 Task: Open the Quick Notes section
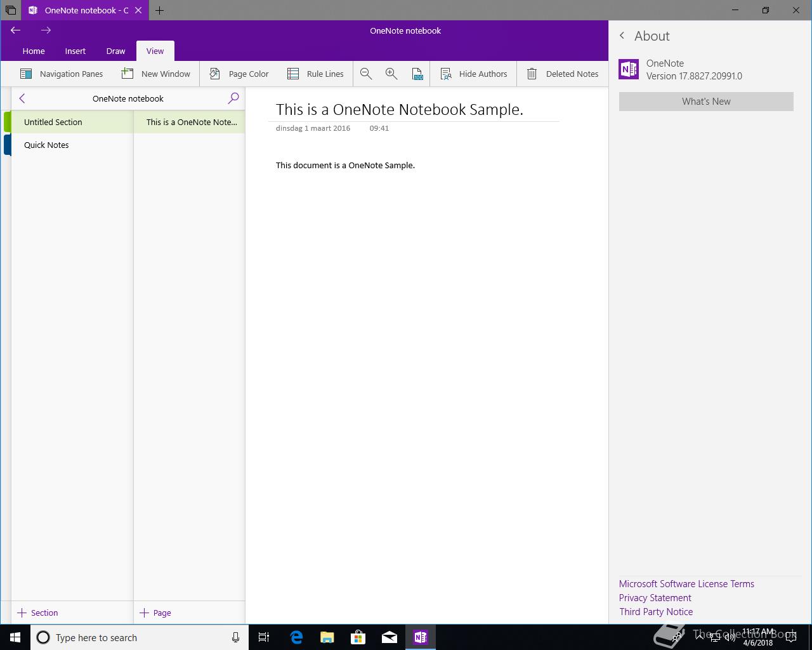(x=72, y=145)
